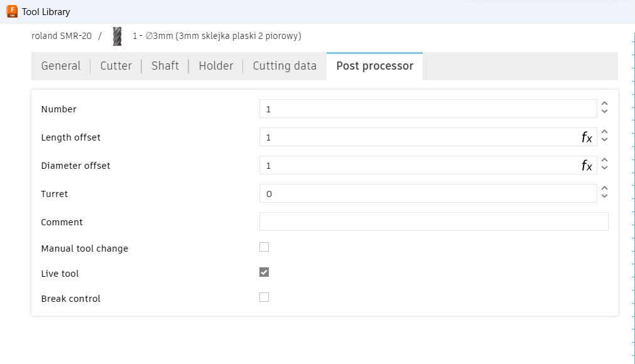Screen dimensions: 635x364
Task: Decrease Number with the down arrow
Action: pos(605,111)
